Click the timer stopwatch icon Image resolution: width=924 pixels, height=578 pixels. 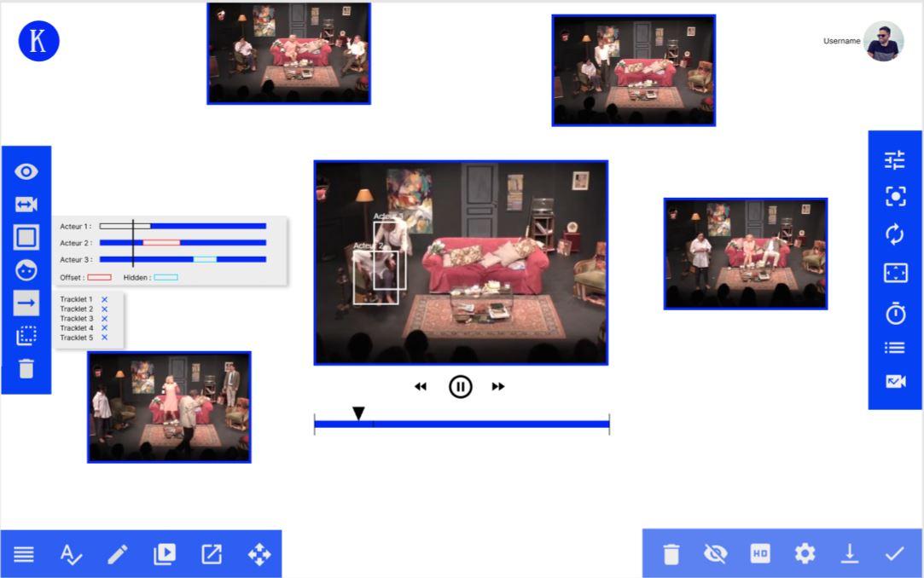[895, 314]
